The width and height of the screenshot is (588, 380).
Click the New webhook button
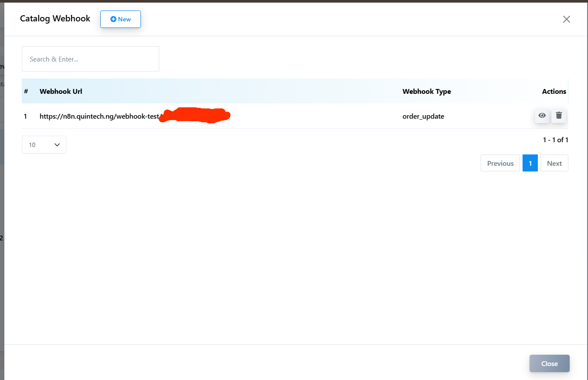click(x=120, y=19)
